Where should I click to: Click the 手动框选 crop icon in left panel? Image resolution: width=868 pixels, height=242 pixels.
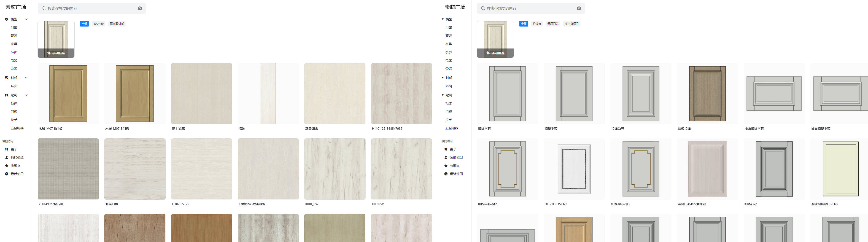pyautogui.click(x=49, y=53)
